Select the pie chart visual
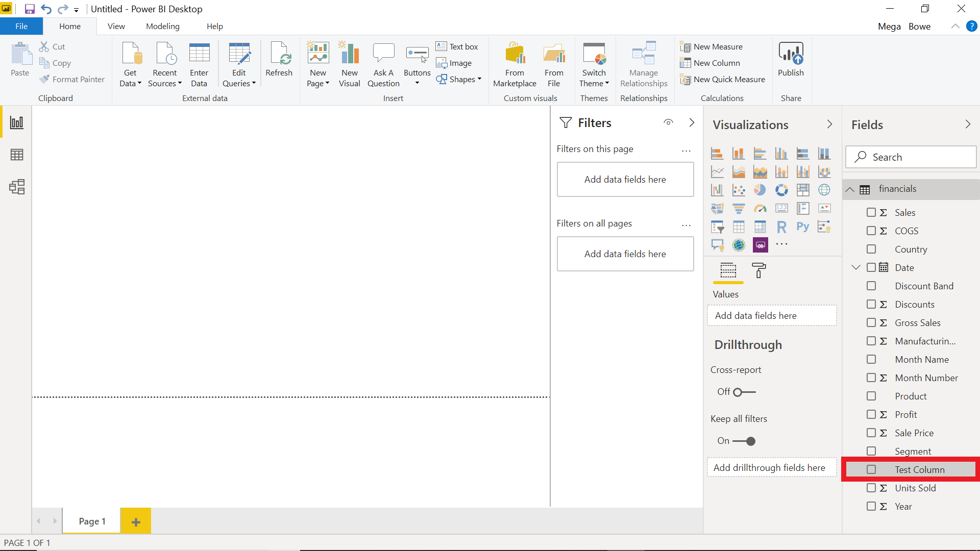This screenshot has height=551, width=980. click(x=760, y=190)
